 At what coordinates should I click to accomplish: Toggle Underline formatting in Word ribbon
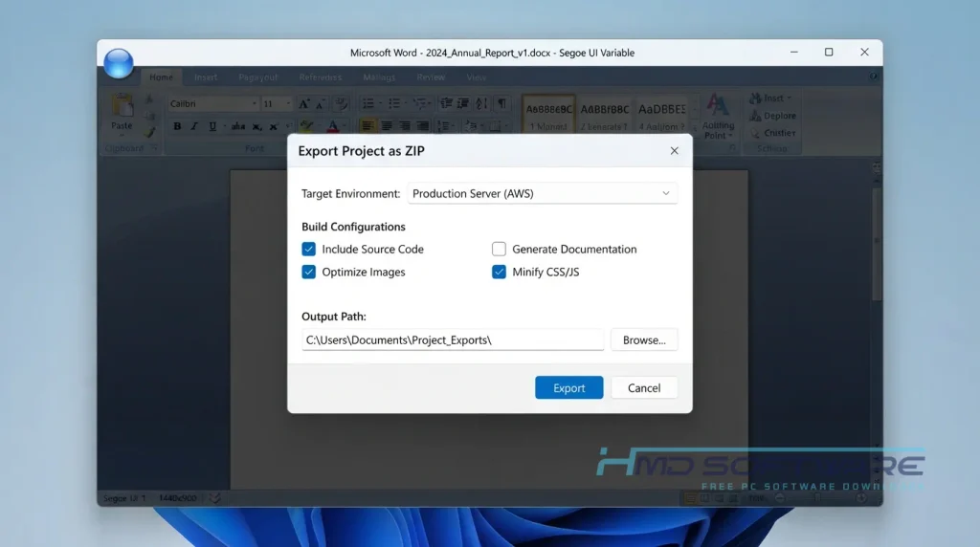(212, 126)
